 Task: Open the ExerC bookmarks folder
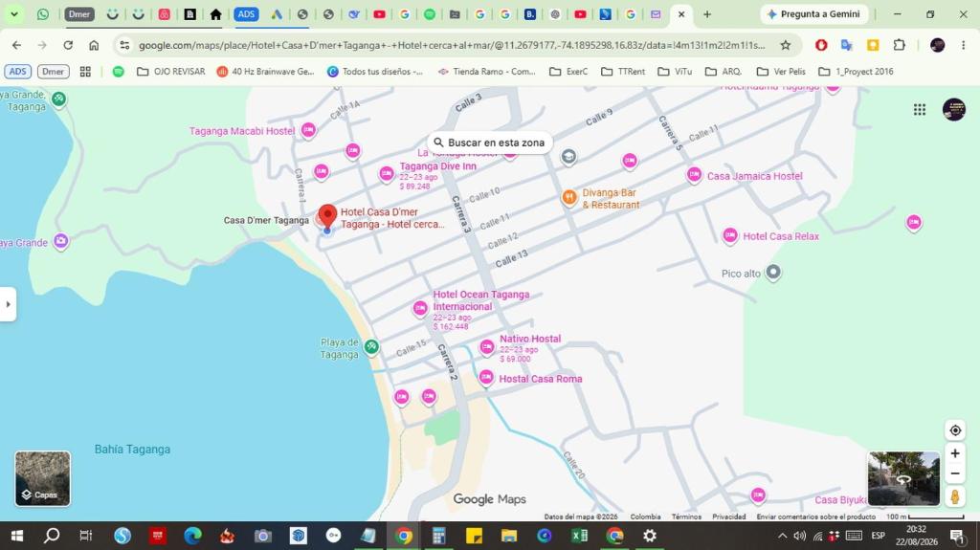[568, 72]
